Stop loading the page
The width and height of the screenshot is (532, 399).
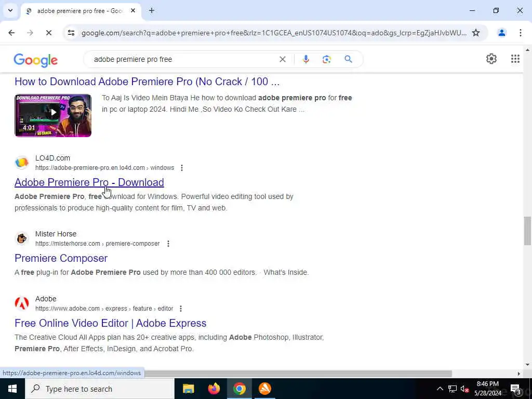click(x=48, y=33)
